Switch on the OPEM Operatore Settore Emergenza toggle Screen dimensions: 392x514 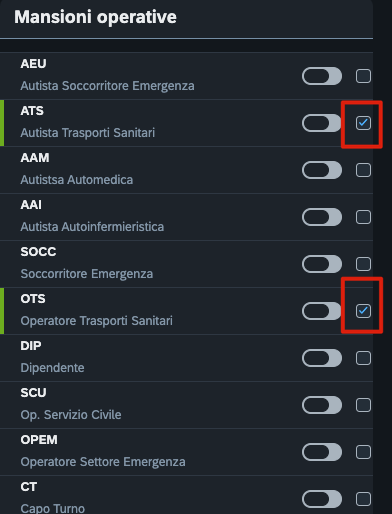[x=322, y=452]
